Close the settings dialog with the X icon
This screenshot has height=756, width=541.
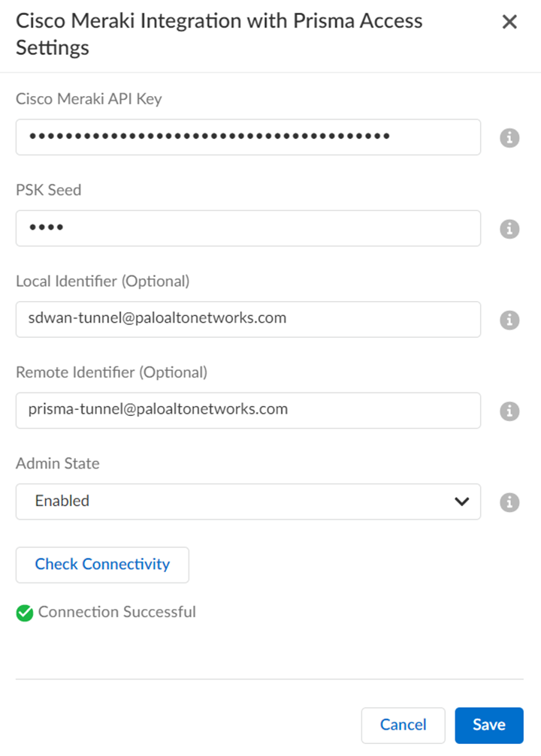tap(509, 22)
